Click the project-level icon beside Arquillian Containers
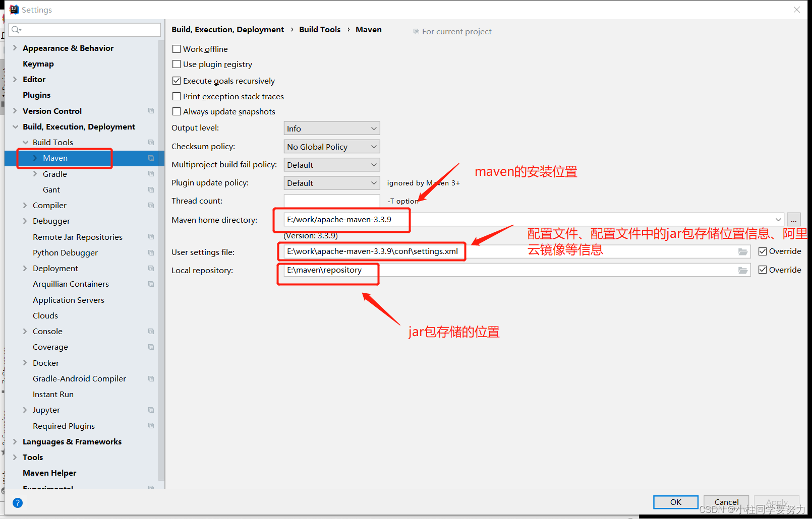The width and height of the screenshot is (812, 519). click(x=151, y=284)
